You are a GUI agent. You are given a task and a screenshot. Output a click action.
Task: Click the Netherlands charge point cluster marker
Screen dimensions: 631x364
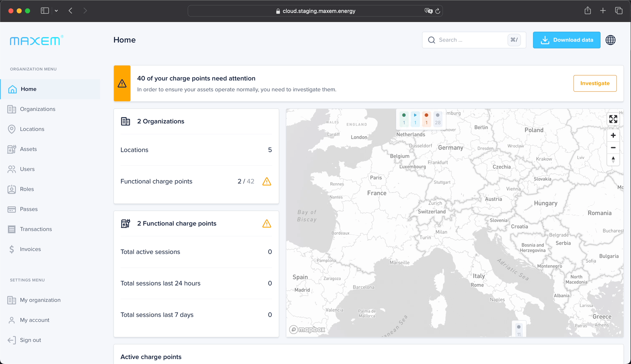tap(421, 119)
